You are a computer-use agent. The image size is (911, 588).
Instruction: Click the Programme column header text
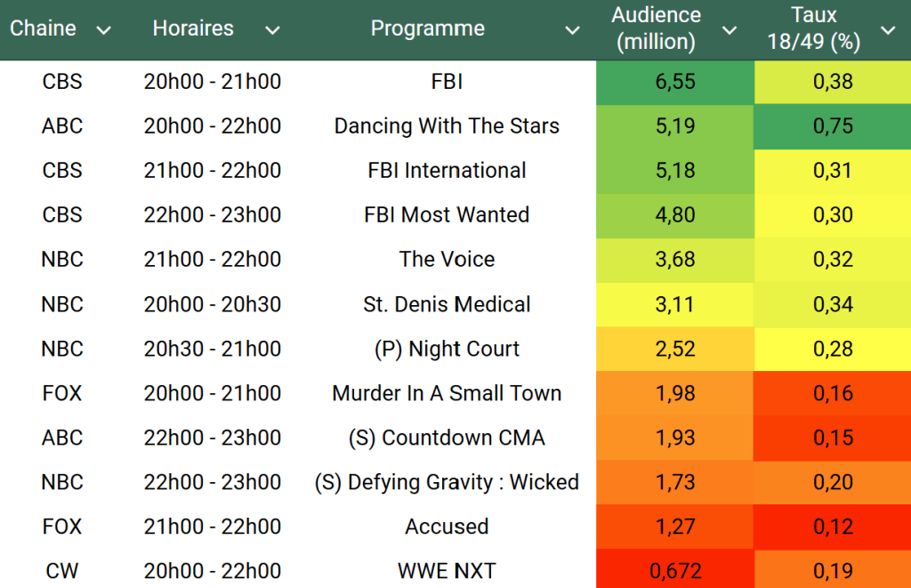coord(427,28)
